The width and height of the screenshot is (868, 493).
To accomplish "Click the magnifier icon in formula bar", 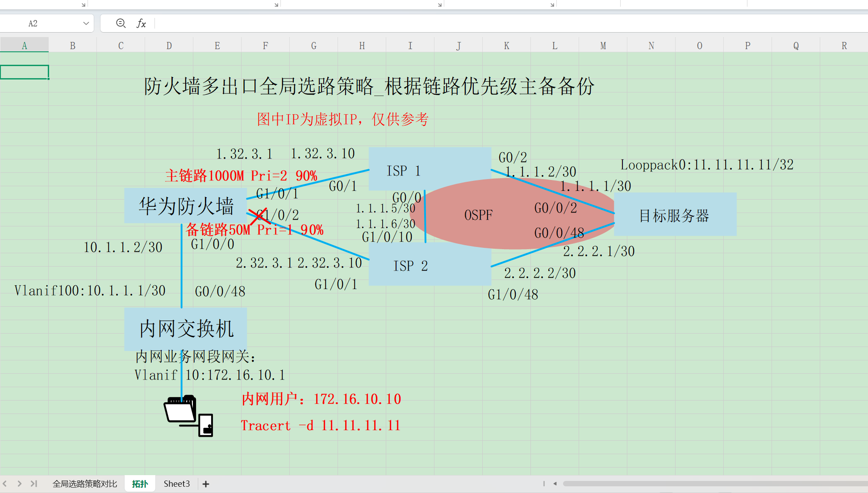I will point(121,23).
